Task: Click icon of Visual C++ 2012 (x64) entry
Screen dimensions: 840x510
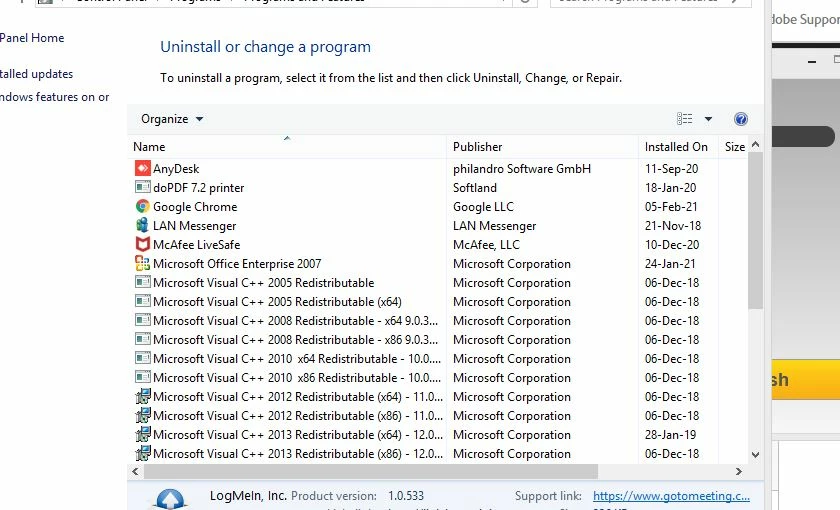Action: point(142,396)
